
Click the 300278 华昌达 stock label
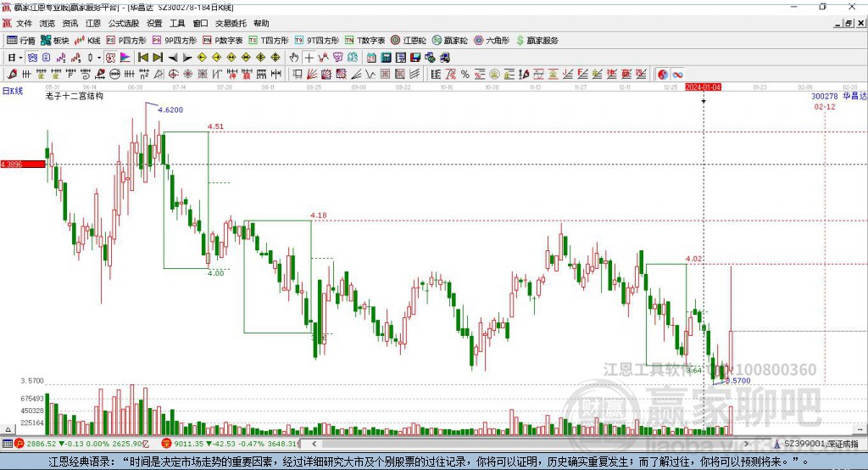(838, 97)
